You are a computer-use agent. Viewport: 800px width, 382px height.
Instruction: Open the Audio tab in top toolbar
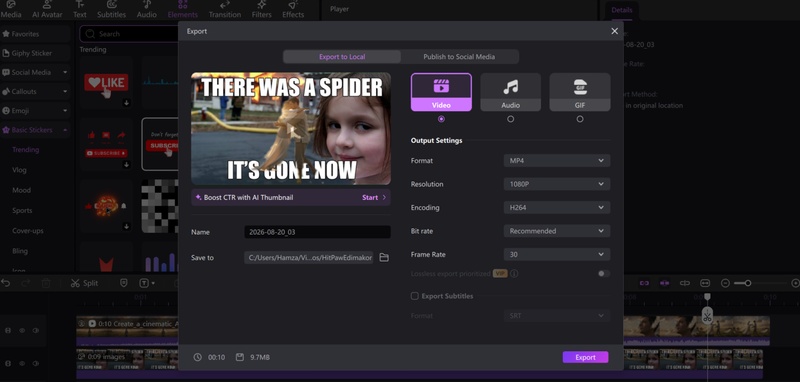(x=146, y=9)
